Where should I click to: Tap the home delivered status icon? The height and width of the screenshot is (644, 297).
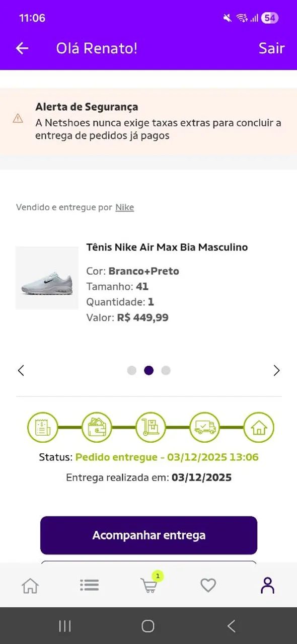pos(258,427)
